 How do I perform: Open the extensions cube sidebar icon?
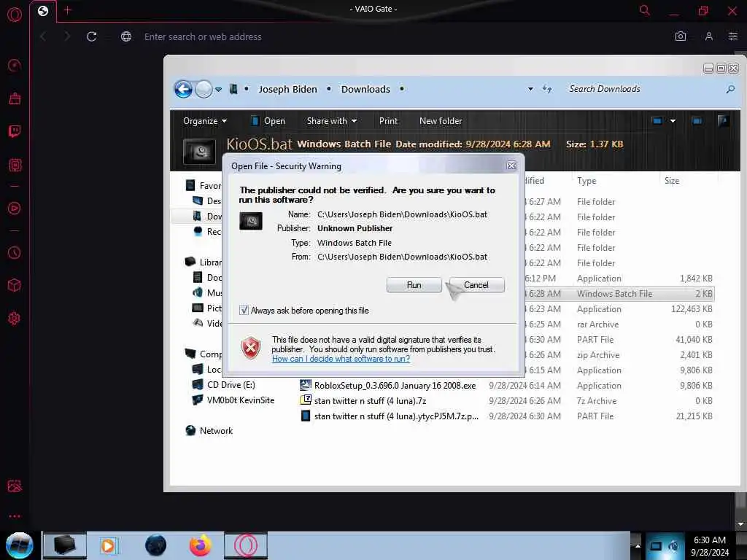pos(15,285)
